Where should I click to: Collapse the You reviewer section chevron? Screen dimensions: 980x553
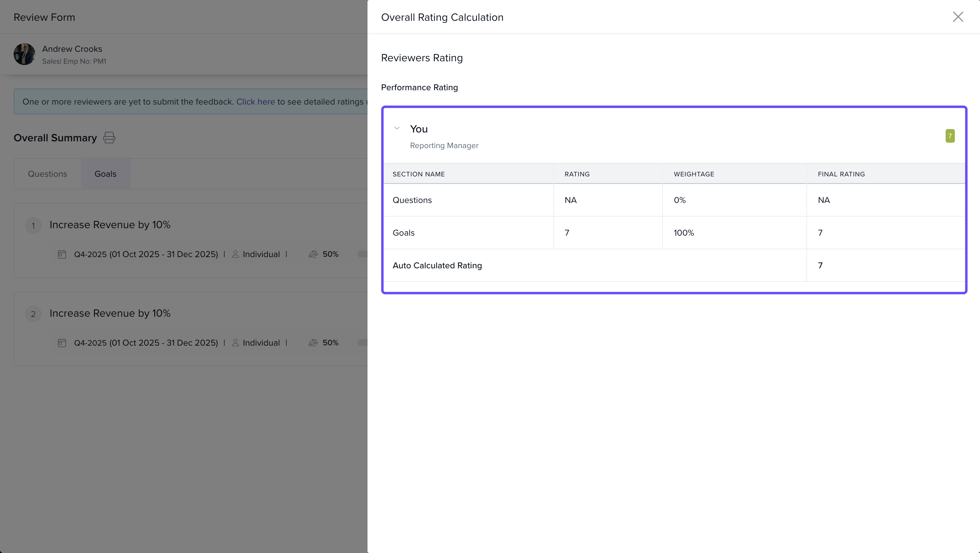pos(397,128)
